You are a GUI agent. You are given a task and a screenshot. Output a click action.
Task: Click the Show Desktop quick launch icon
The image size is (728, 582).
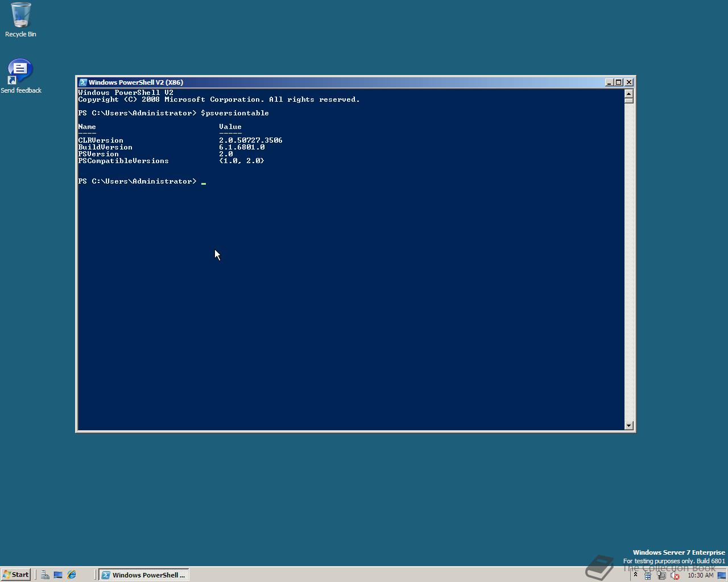pyautogui.click(x=58, y=575)
